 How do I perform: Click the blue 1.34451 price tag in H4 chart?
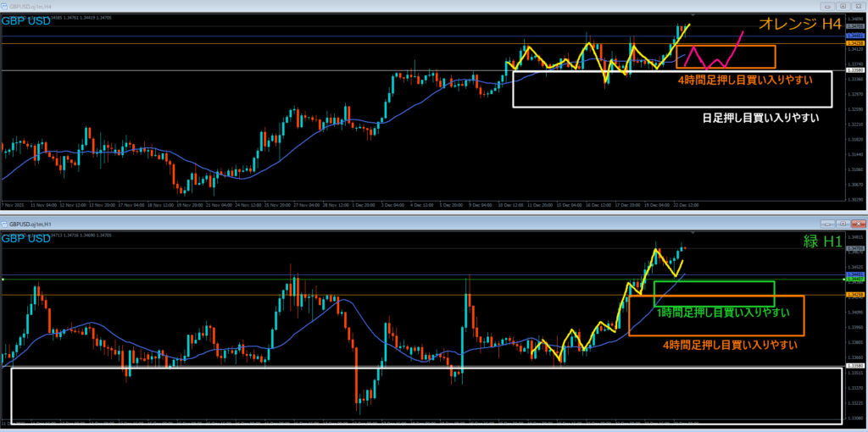(854, 36)
